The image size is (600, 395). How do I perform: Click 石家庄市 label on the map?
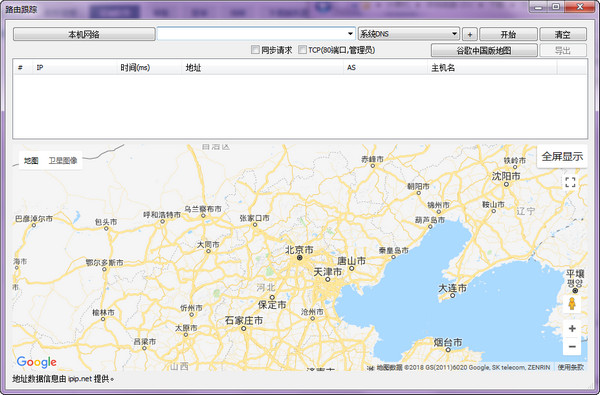[x=244, y=320]
